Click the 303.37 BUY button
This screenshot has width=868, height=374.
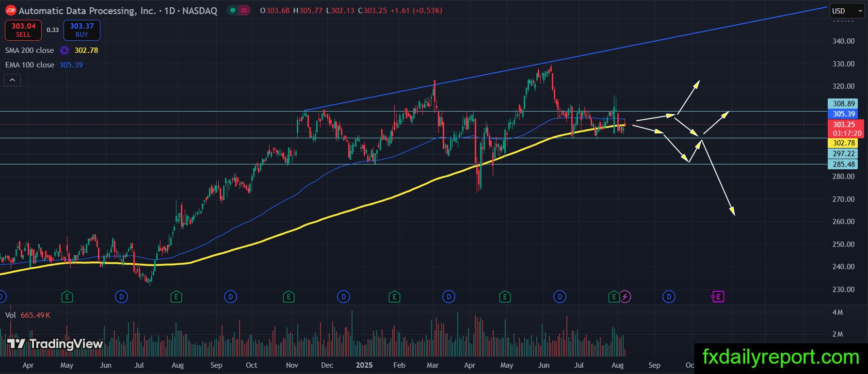82,30
